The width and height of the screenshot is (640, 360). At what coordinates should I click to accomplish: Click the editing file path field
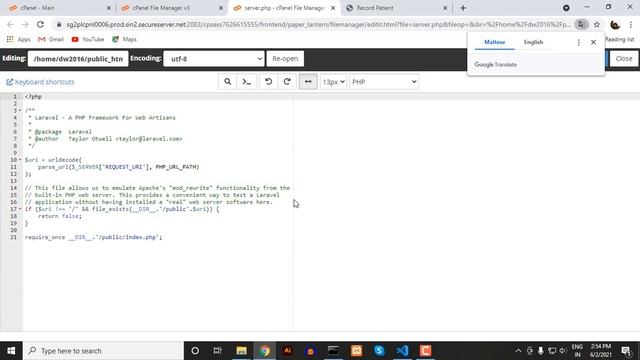[x=78, y=59]
